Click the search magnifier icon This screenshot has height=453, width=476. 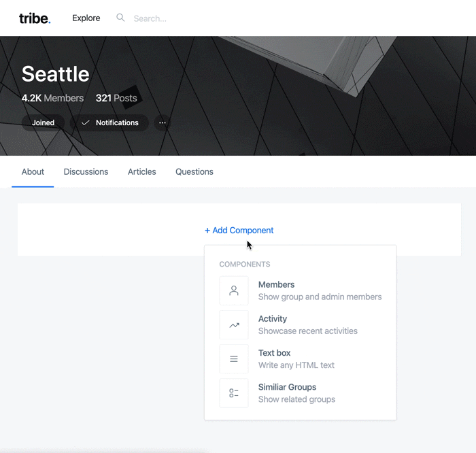coord(120,18)
